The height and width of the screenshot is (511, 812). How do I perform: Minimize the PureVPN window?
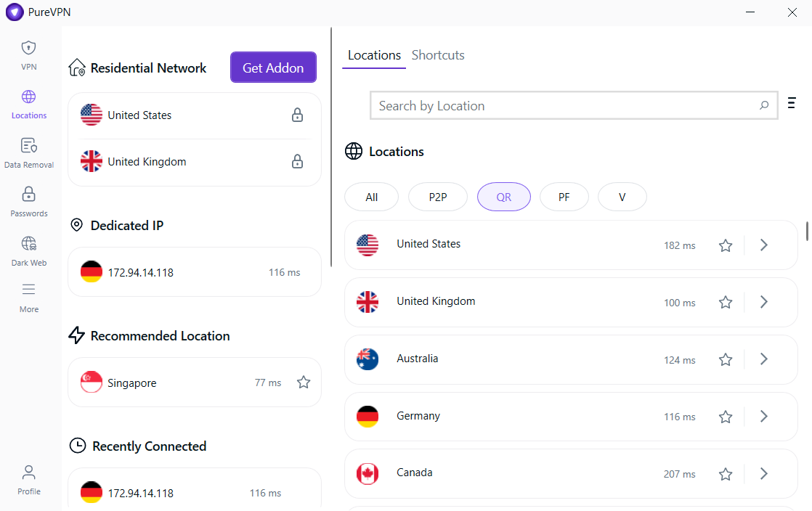tap(750, 12)
